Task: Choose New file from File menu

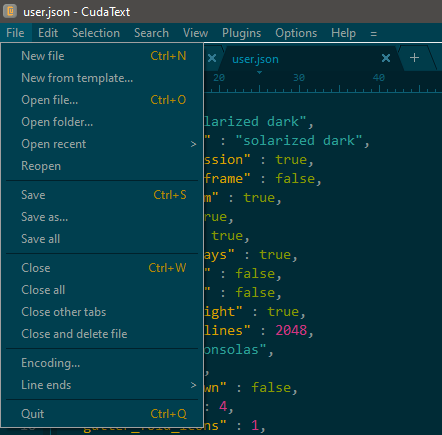Action: 102,56
